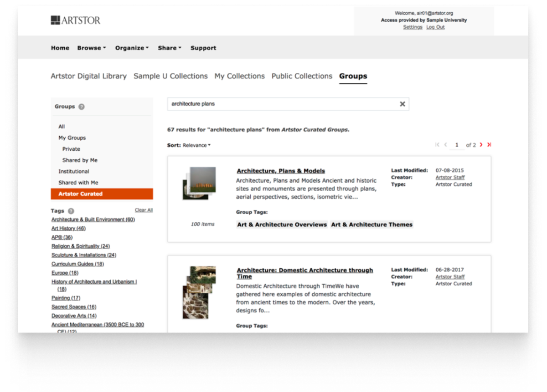Open the Support page
This screenshot has height=392, width=547.
pos(203,48)
